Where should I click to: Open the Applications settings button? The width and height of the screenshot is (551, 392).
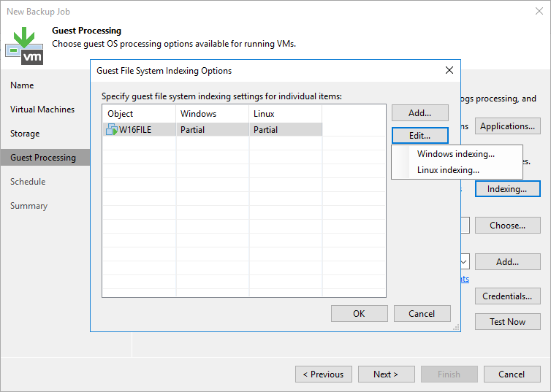pos(508,126)
